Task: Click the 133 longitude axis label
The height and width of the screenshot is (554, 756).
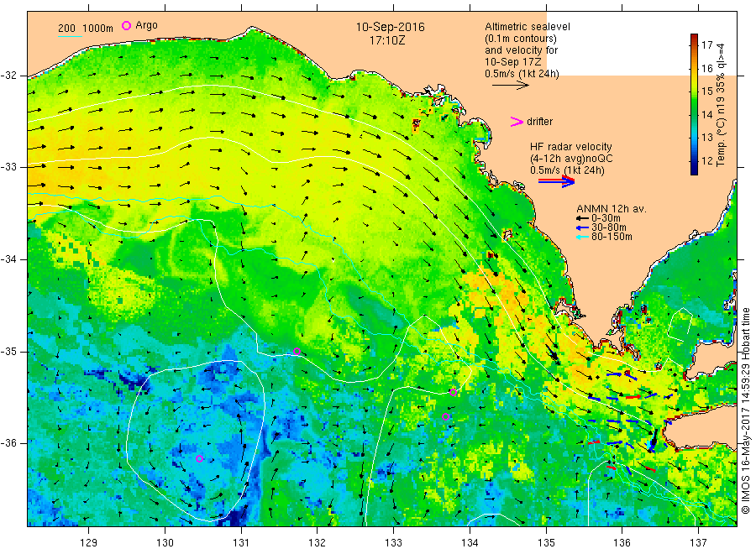Action: coord(393,543)
